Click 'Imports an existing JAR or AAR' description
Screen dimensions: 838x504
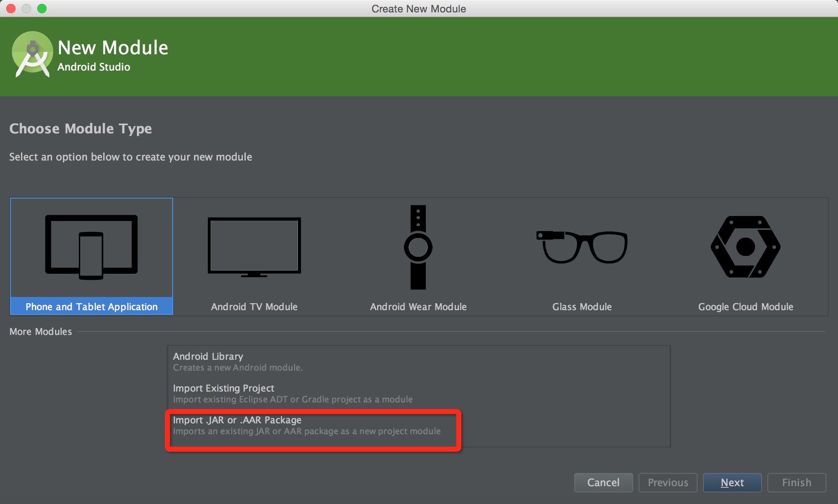(x=307, y=431)
